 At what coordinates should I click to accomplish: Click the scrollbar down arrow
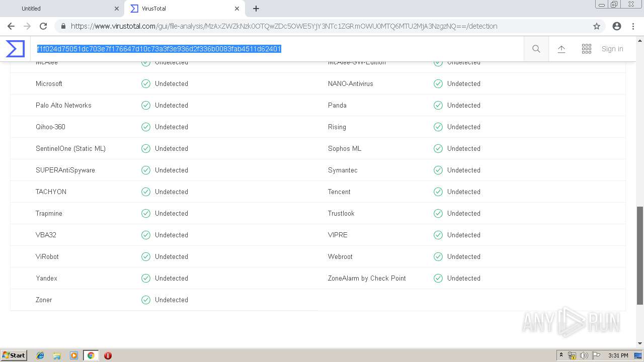(640, 343)
